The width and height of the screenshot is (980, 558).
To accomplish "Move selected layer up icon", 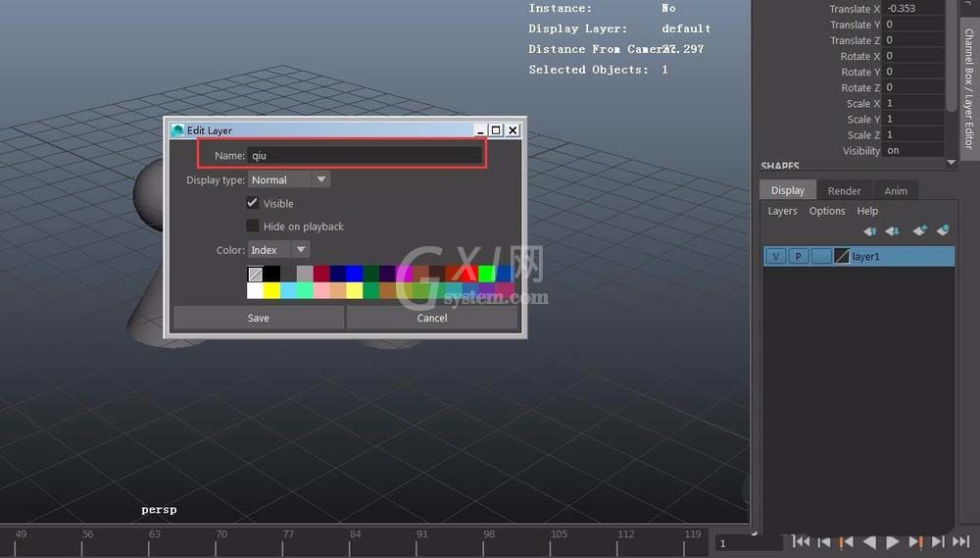I will coord(869,230).
